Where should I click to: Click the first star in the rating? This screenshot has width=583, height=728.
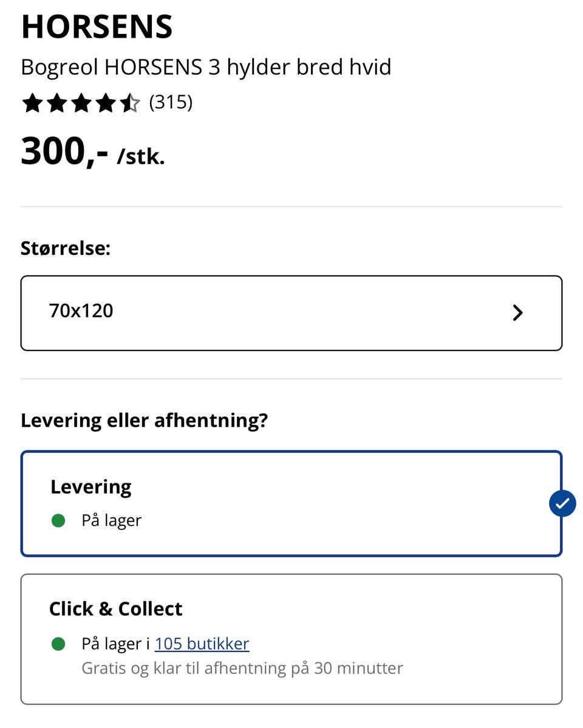tap(32, 103)
